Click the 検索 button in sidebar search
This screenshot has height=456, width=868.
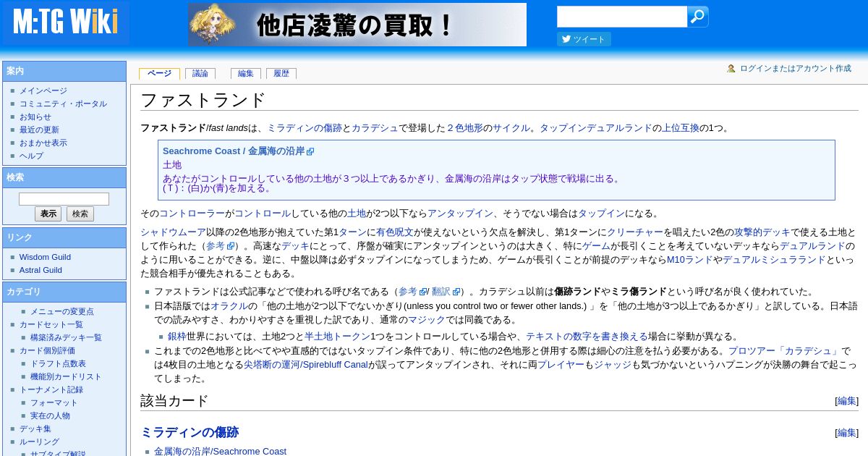[80, 214]
